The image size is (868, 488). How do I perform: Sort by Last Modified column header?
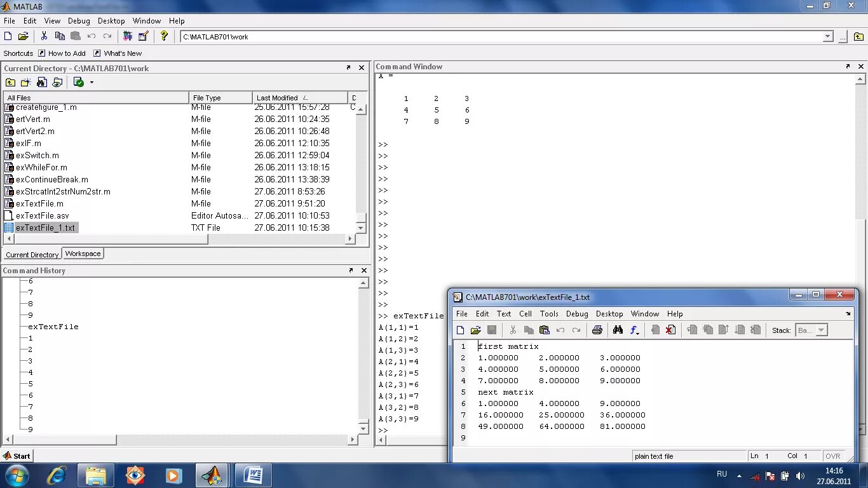point(300,98)
